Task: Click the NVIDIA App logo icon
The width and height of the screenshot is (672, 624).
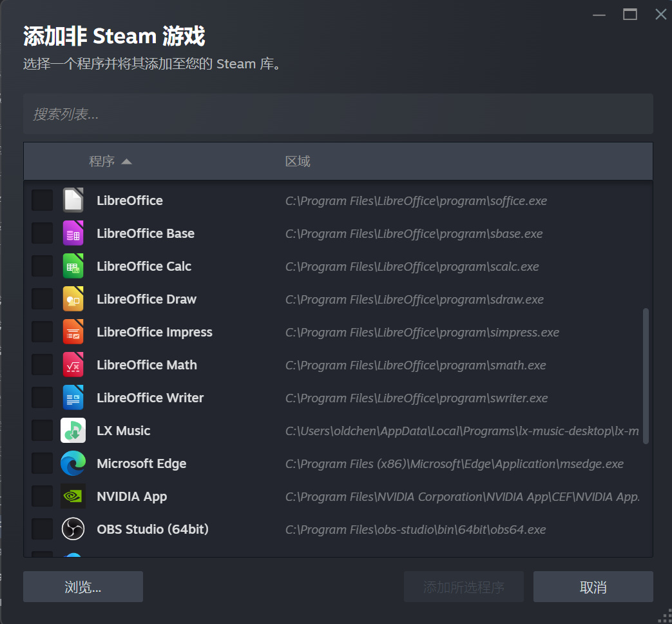Action: pos(73,496)
